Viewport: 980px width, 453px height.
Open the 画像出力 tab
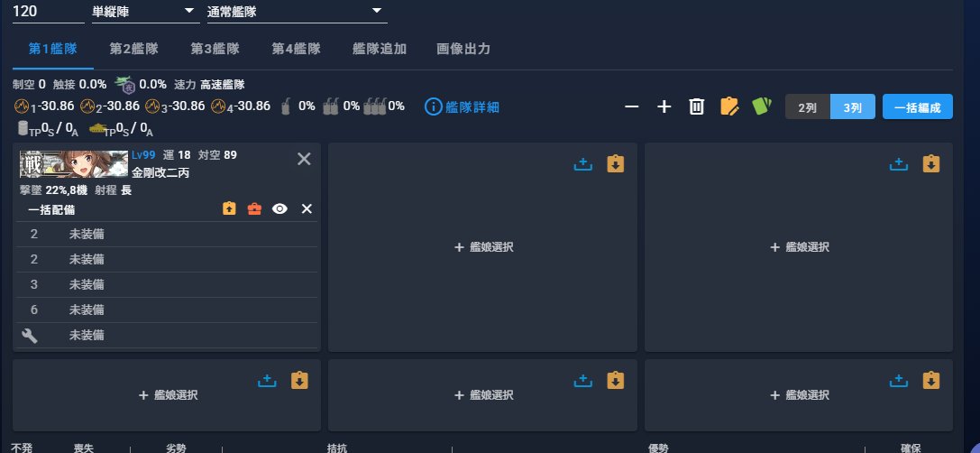point(463,50)
